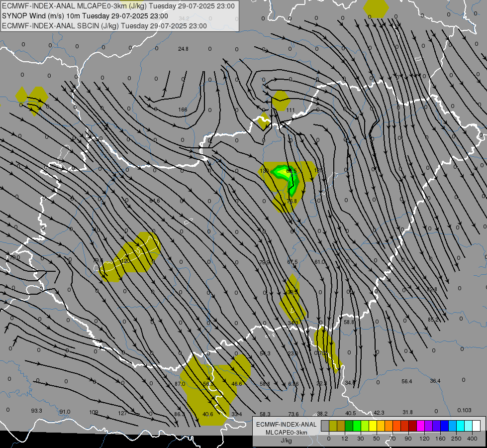Click the legend scale label '400'
The image size is (487, 448).
coord(472,439)
